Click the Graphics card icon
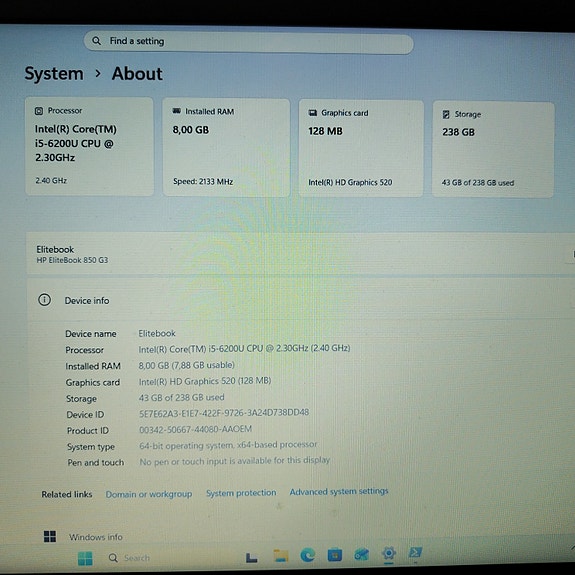575x575 pixels. click(x=312, y=113)
